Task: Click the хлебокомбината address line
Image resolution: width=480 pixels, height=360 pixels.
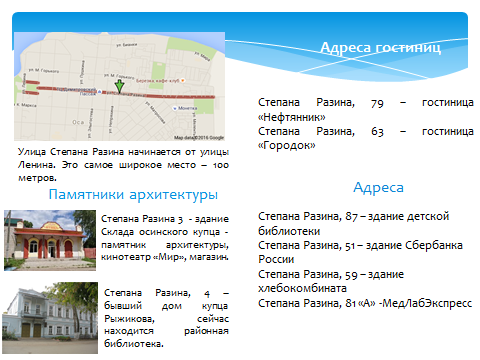Action: tap(331, 281)
